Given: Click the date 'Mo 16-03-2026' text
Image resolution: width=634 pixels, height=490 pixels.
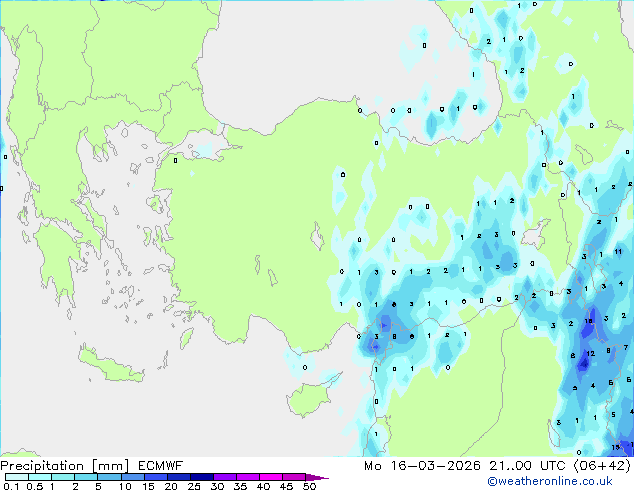Looking at the screenshot, I should 422,466.
